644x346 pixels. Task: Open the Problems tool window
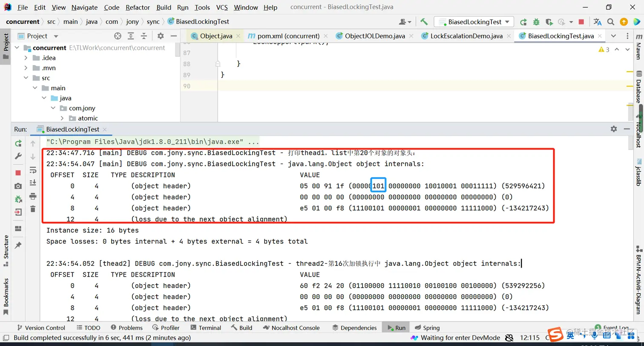[x=126, y=328]
